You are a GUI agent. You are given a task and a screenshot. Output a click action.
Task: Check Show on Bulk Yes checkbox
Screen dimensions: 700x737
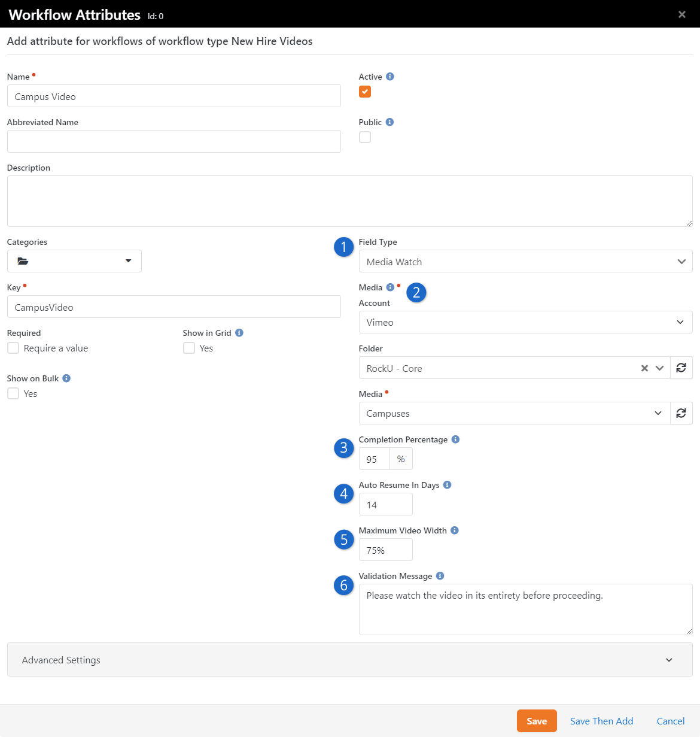(x=13, y=393)
